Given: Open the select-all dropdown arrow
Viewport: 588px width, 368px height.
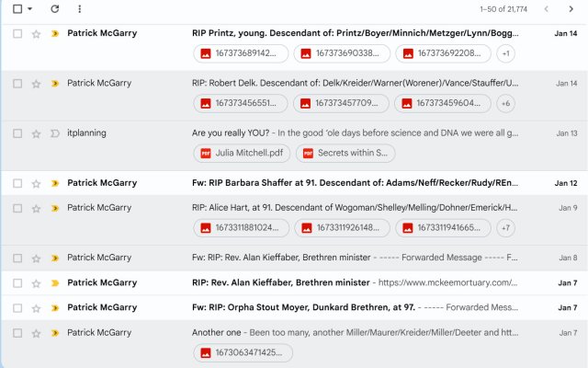Looking at the screenshot, I should coord(30,9).
